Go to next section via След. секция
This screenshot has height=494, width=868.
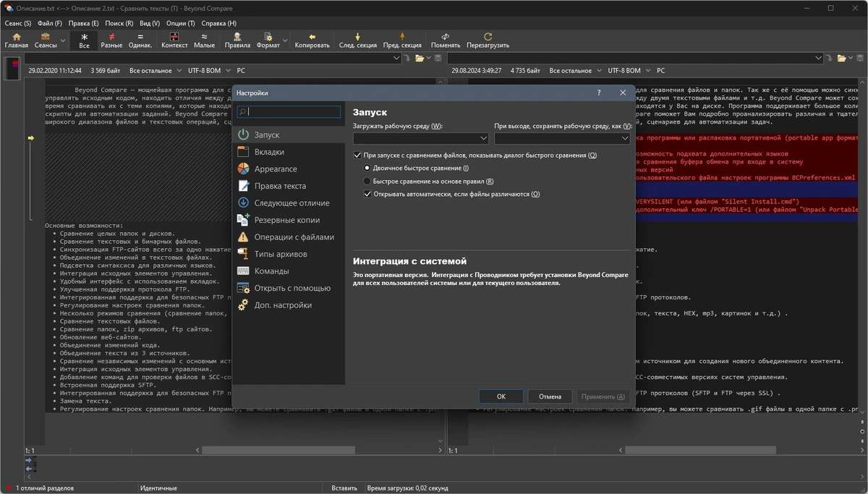click(x=358, y=41)
